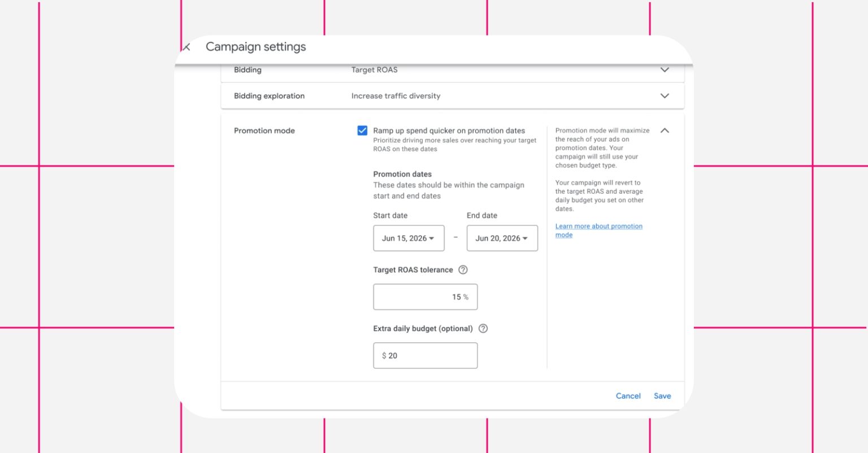This screenshot has width=868, height=453.
Task: Open the Start date dropdown
Action: click(409, 238)
